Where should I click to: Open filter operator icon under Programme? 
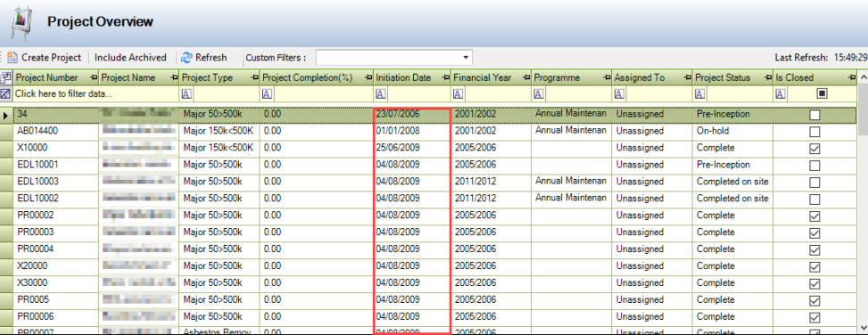click(538, 94)
